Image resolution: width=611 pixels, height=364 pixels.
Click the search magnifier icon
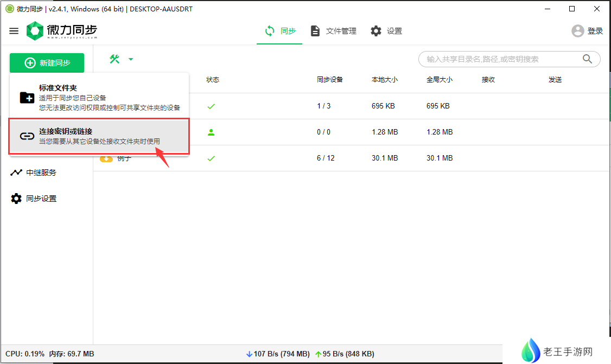click(x=587, y=59)
